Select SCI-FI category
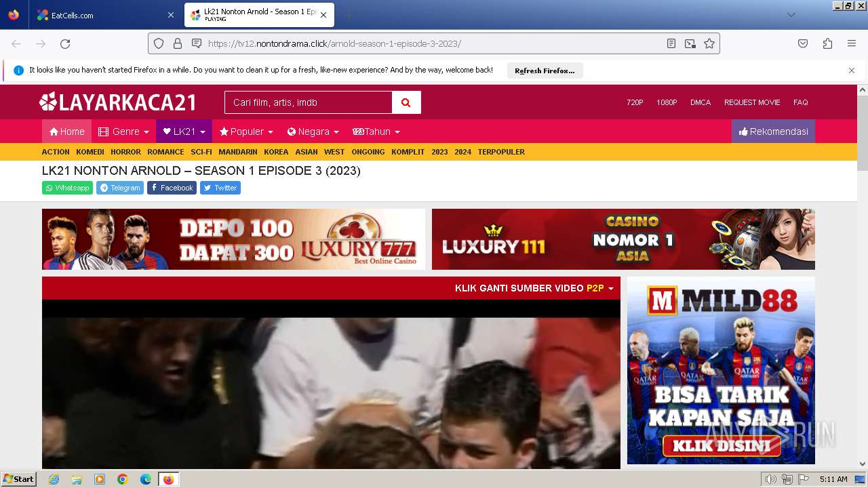Viewport: 868px width, 488px height. click(x=201, y=152)
